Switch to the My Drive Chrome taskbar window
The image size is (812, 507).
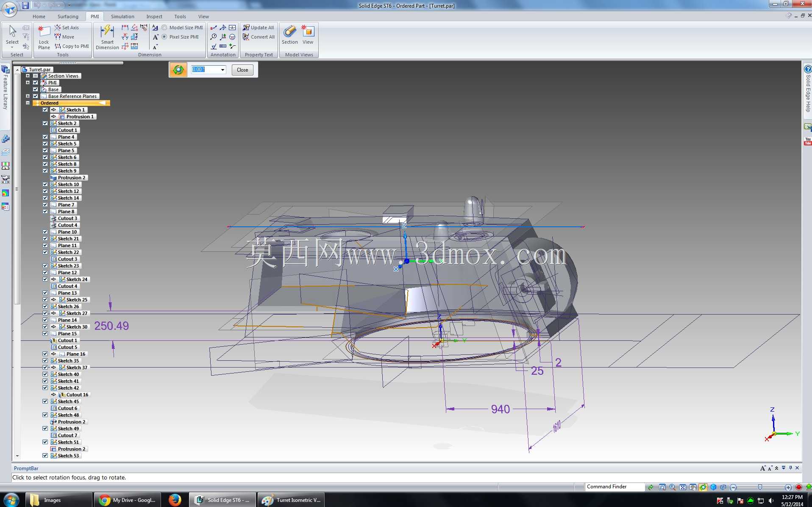pos(128,500)
